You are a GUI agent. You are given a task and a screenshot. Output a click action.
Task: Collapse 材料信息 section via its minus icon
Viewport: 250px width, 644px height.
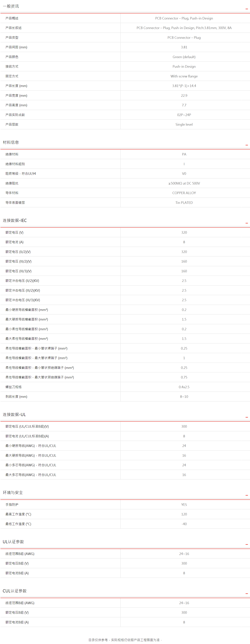[246, 145]
